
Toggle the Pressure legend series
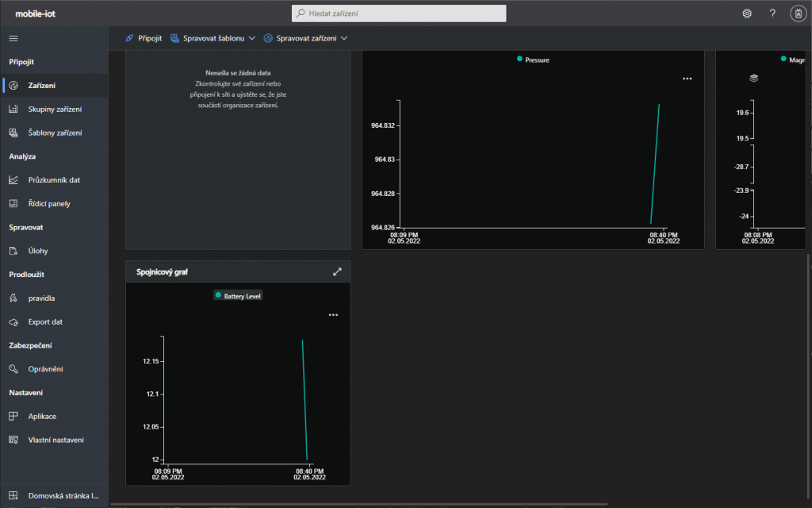[533, 60]
